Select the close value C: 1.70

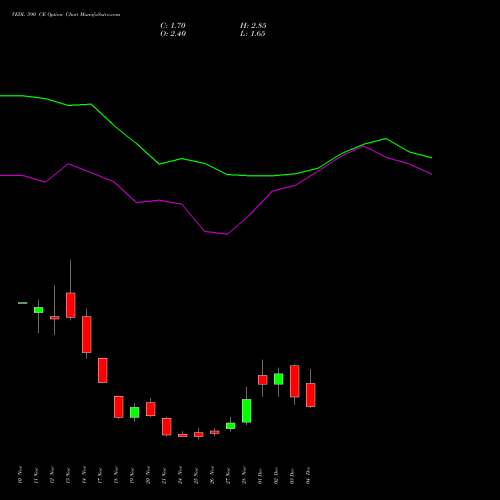pyautogui.click(x=173, y=26)
